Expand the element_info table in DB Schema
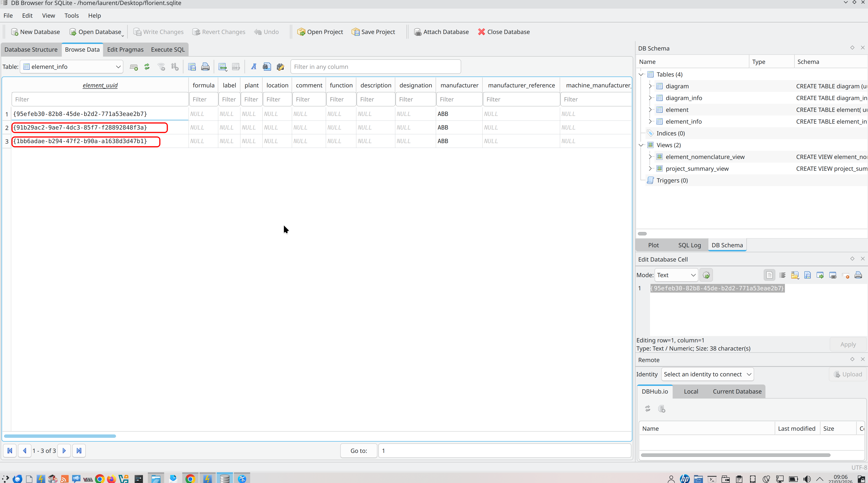Viewport: 868px width, 483px height. (x=650, y=121)
